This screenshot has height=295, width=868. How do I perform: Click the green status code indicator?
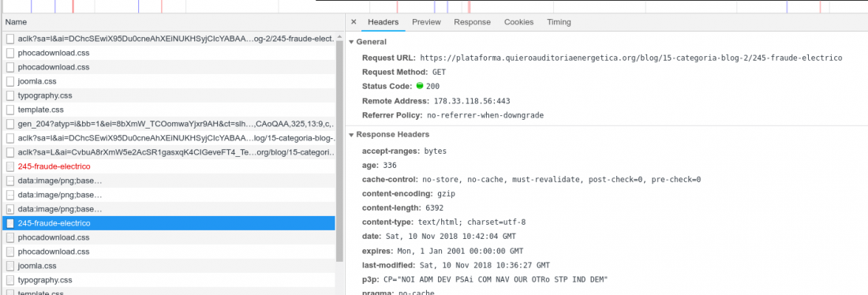[420, 86]
